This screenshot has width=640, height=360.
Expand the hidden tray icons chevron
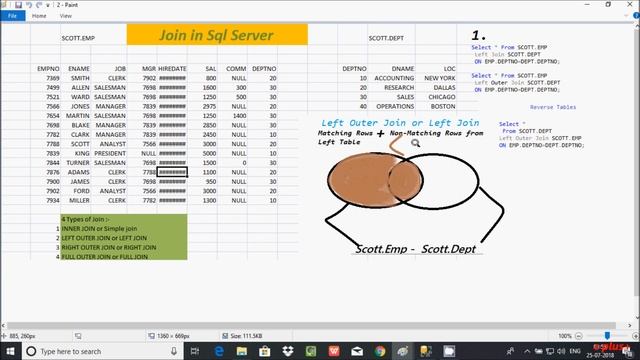coord(527,351)
